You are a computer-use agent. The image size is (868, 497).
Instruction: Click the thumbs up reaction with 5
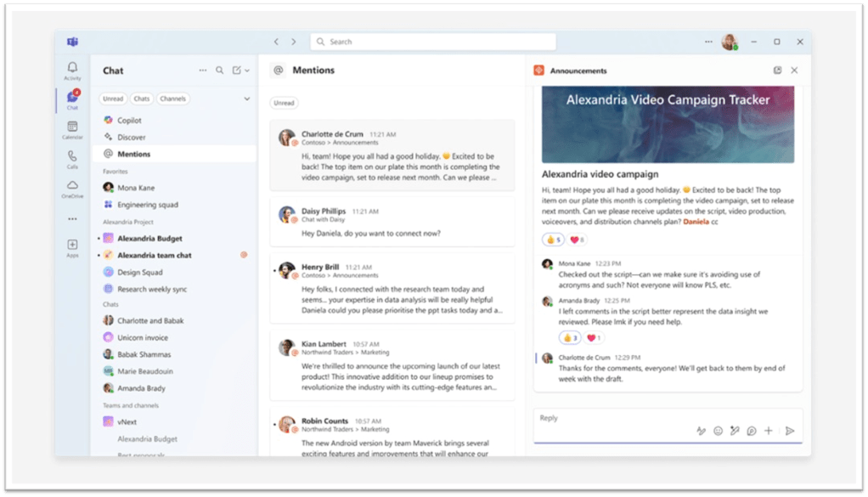point(552,240)
